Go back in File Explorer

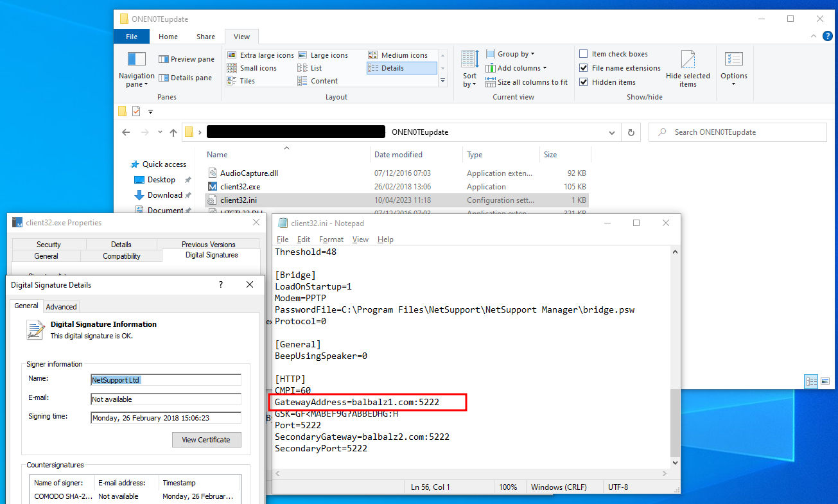[x=126, y=132]
